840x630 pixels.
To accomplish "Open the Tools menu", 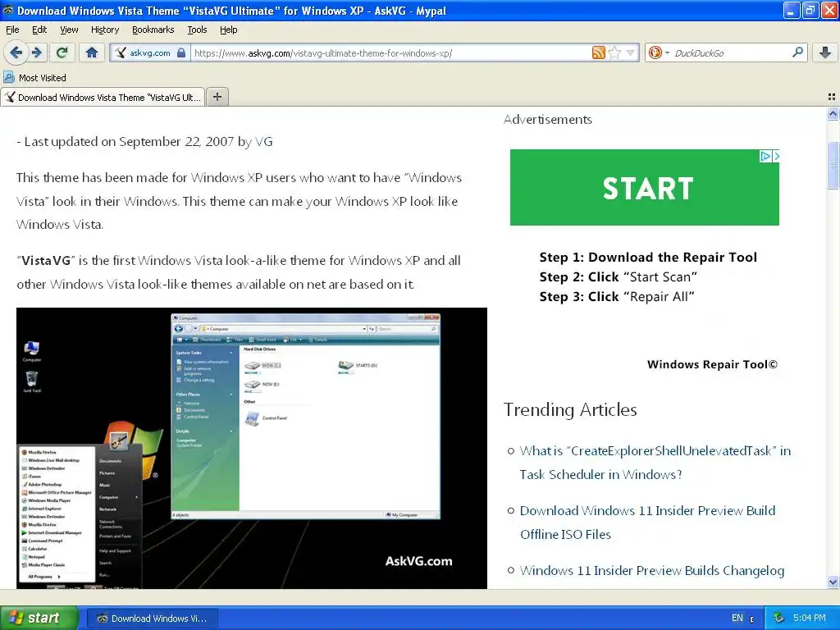I will coord(197,30).
